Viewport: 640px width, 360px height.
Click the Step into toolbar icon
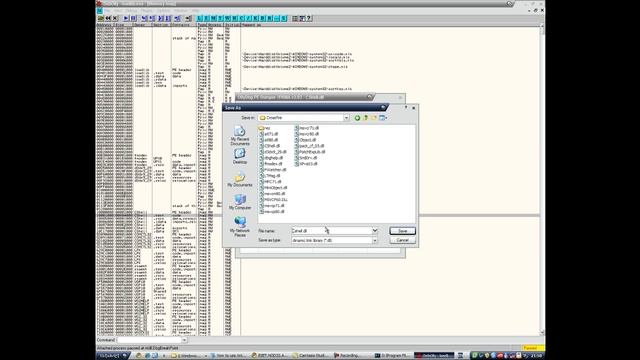coord(144,18)
